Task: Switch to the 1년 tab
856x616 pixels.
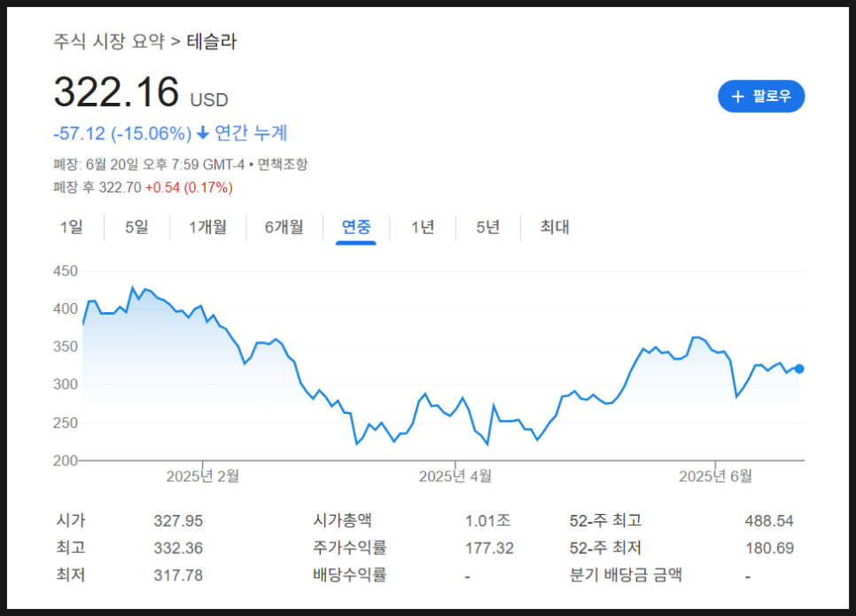Action: [x=423, y=227]
